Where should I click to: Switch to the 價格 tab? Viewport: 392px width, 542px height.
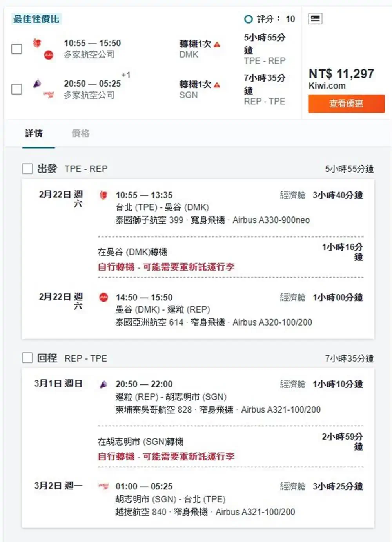point(80,134)
